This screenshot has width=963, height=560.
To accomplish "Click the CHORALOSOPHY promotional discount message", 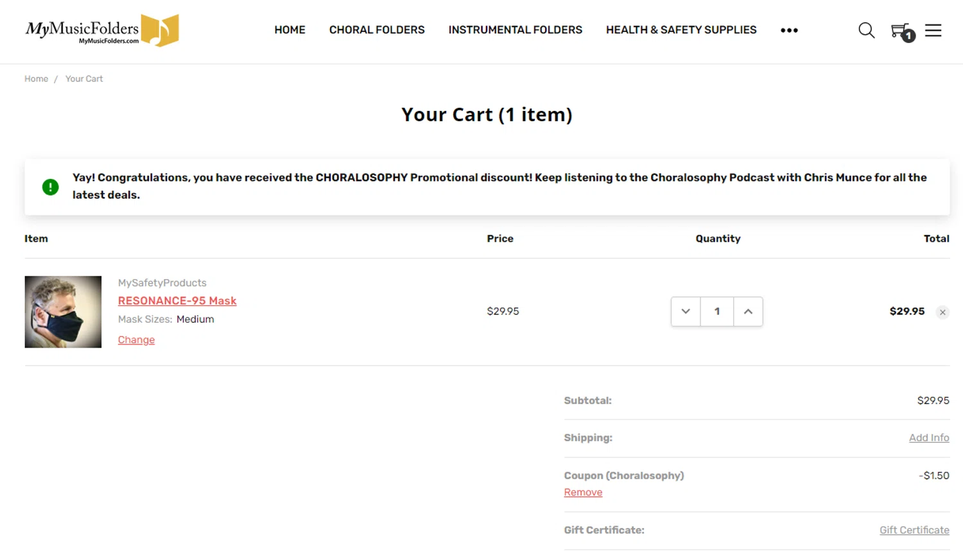I will 499,186.
